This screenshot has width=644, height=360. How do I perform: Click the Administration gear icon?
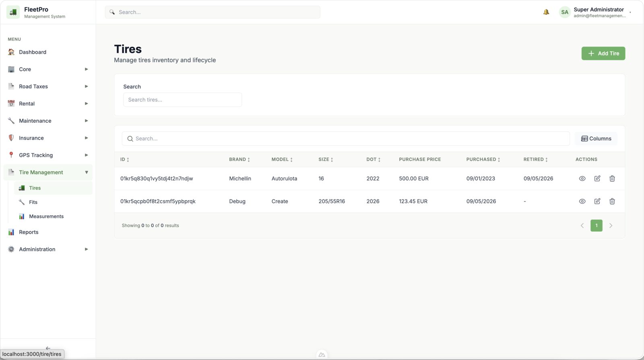(x=11, y=249)
